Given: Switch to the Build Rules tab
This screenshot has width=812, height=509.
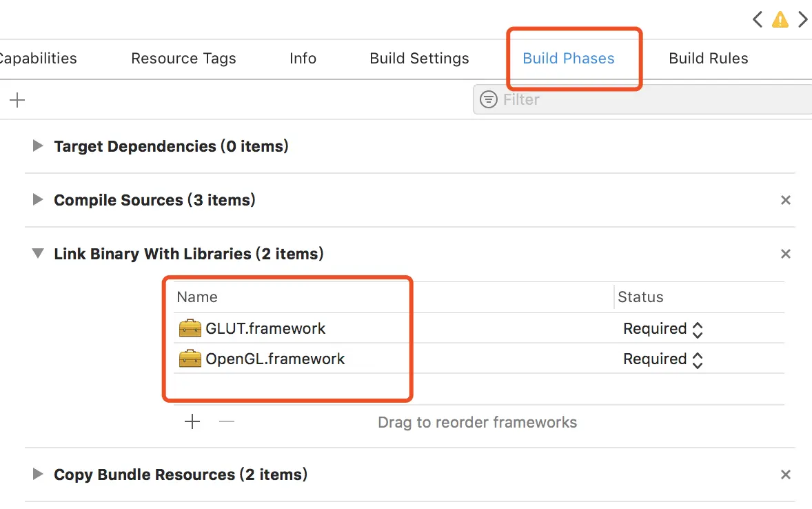Looking at the screenshot, I should point(708,59).
